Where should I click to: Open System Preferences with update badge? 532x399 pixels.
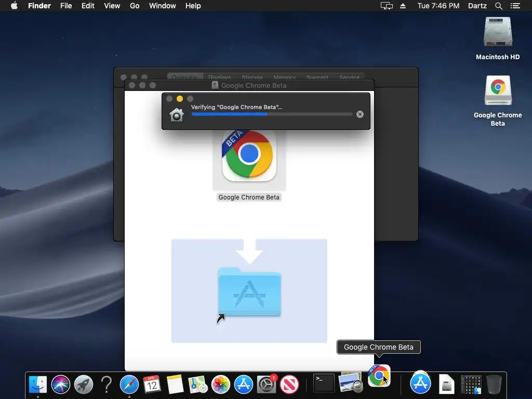click(x=267, y=385)
